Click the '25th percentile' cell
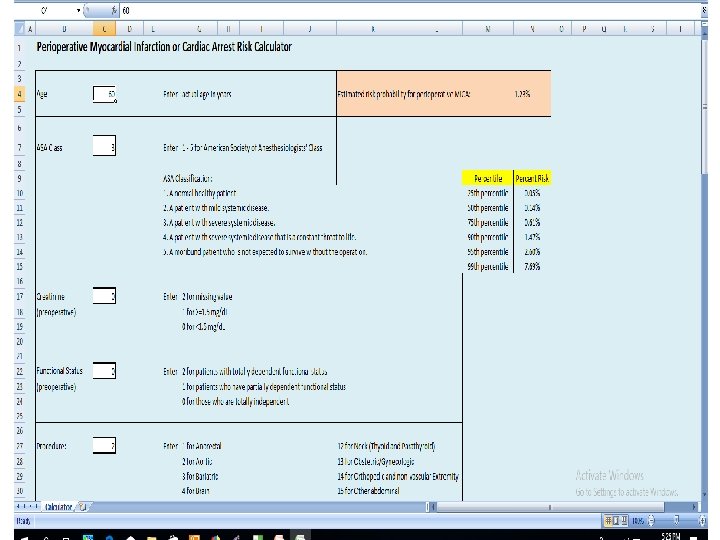 [x=488, y=193]
